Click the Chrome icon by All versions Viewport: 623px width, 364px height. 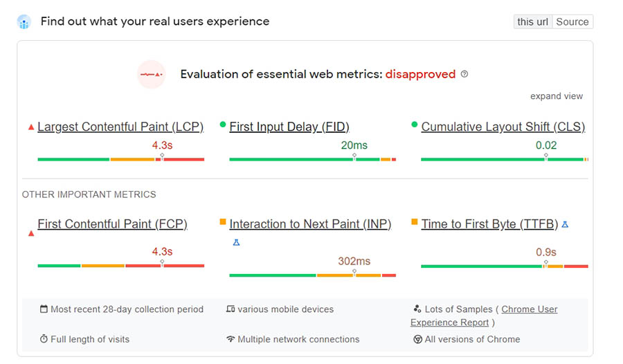417,339
